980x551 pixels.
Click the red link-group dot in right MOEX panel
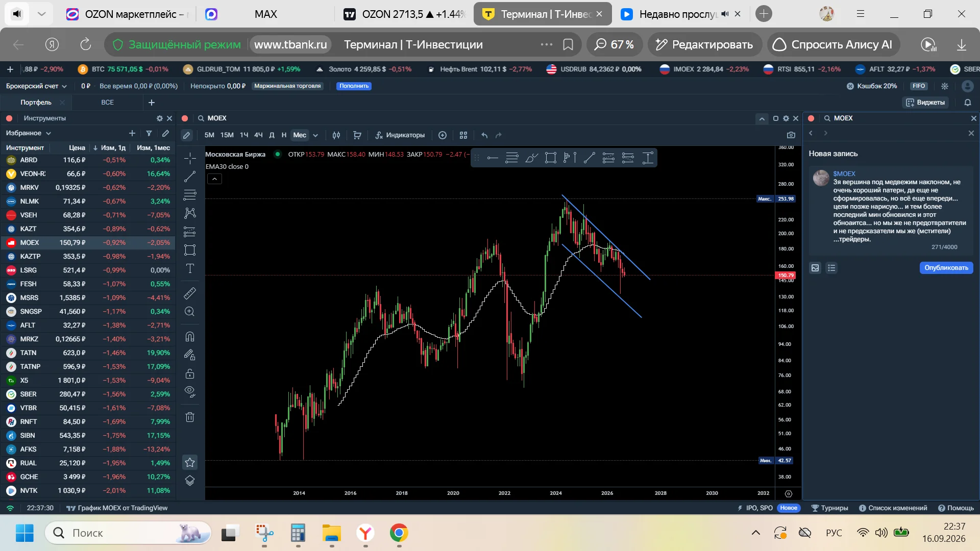[x=811, y=118]
